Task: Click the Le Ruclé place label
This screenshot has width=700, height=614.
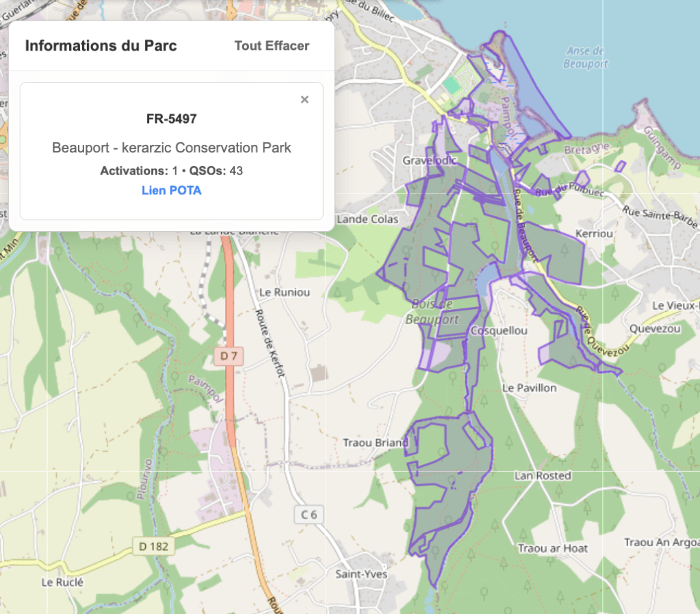Action: pyautogui.click(x=62, y=583)
